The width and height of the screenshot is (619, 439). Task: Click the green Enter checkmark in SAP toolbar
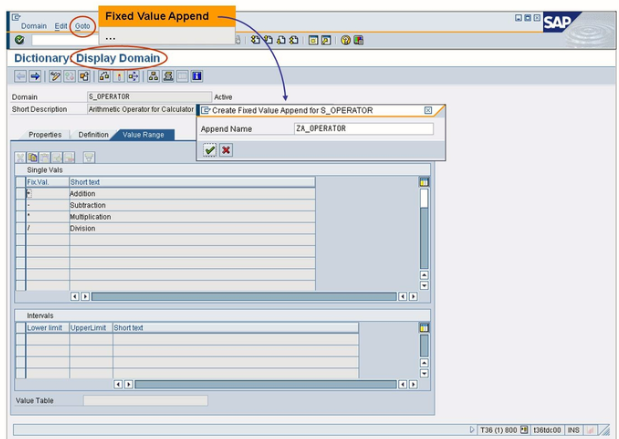click(x=20, y=40)
